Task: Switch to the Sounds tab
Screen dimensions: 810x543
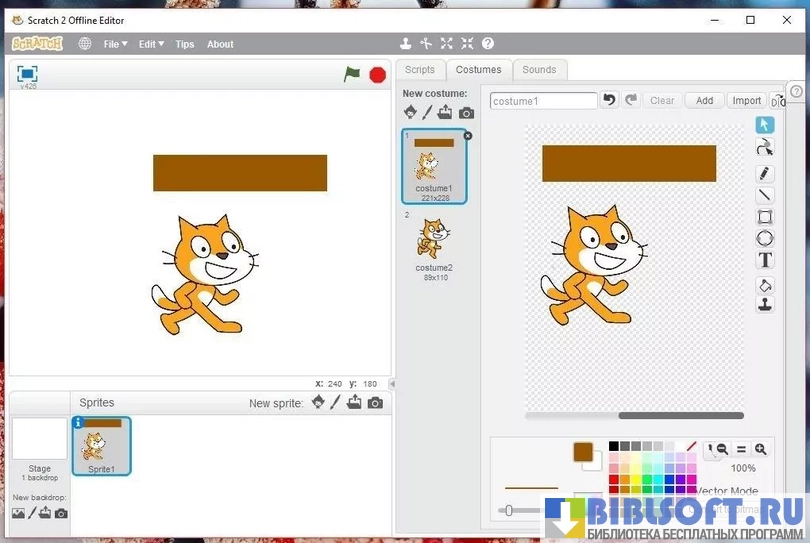Action: [x=539, y=70]
